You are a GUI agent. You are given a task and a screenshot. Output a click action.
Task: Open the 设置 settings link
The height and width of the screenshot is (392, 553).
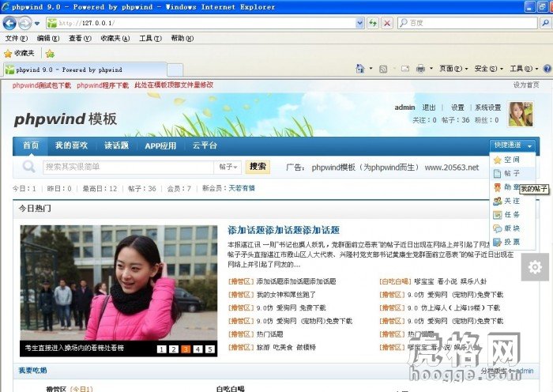(457, 107)
